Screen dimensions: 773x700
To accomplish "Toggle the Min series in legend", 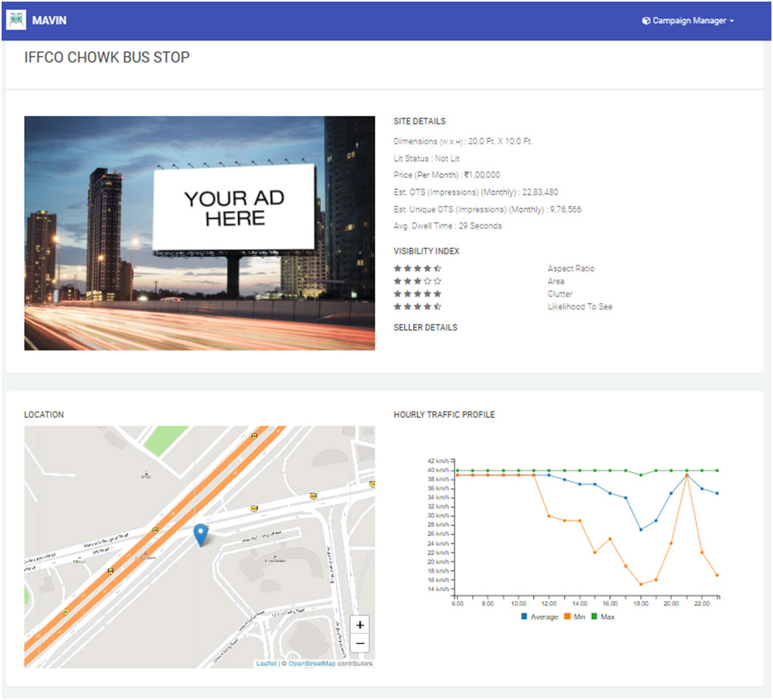I will pos(579,617).
